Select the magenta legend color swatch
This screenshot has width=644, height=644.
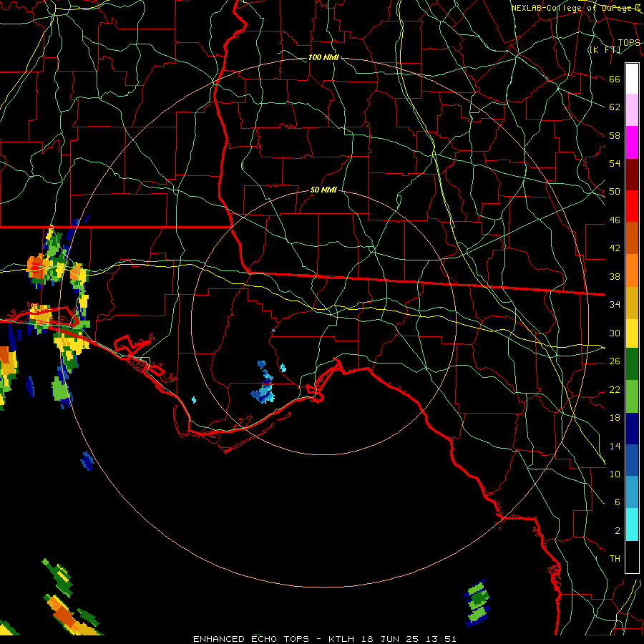pos(632,142)
